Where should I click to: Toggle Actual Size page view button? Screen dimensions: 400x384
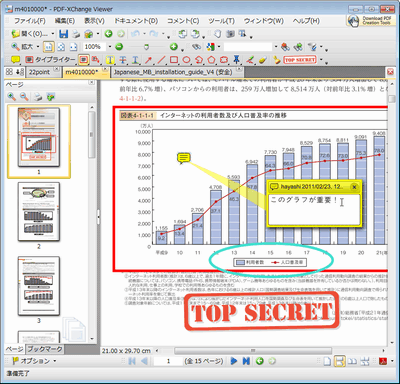pos(49,47)
